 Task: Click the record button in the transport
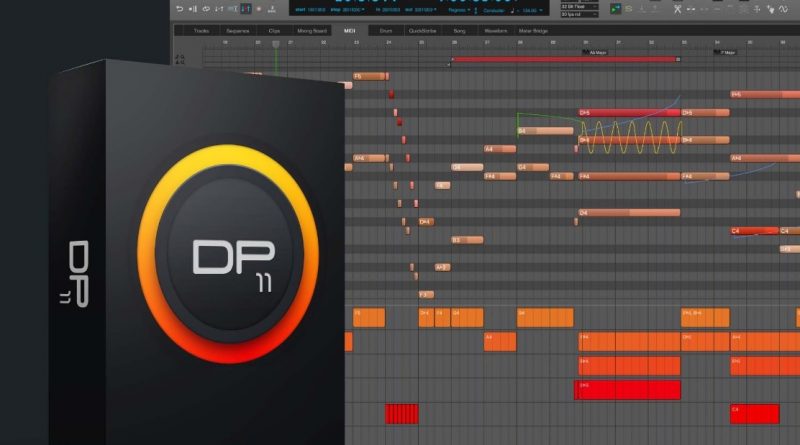[259, 9]
